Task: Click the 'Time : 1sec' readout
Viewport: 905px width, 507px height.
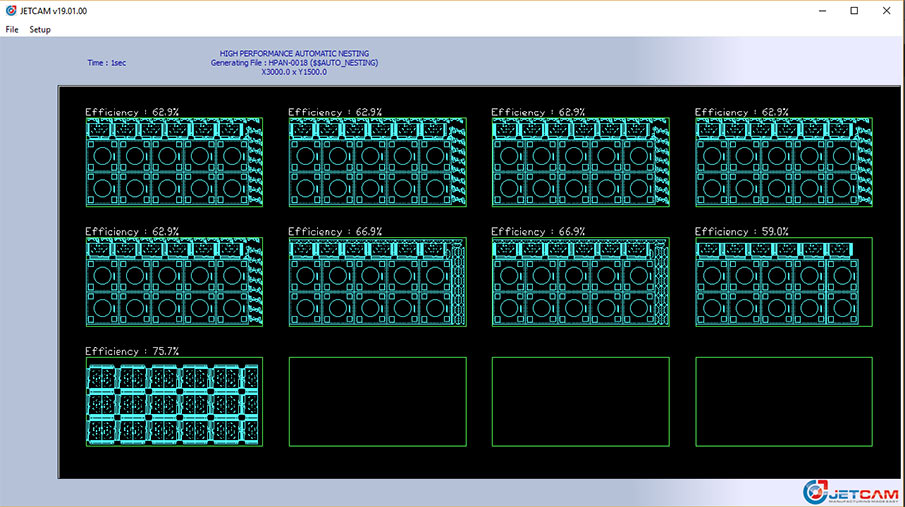Action: click(x=107, y=63)
